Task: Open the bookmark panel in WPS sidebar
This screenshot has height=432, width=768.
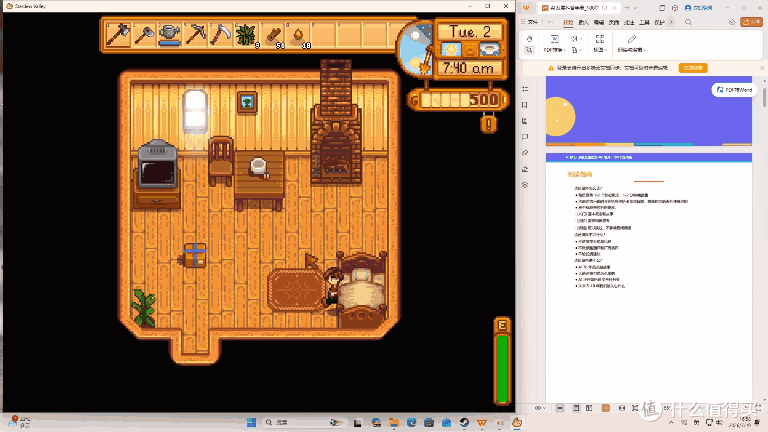Action: point(525,105)
